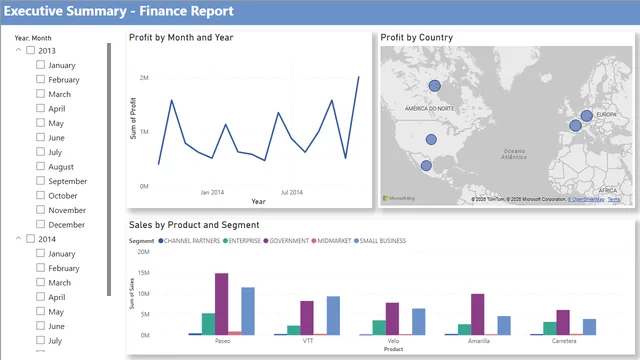The height and width of the screenshot is (360, 640).
Task: Click the VTT Enterprise bar
Action: 294,330
